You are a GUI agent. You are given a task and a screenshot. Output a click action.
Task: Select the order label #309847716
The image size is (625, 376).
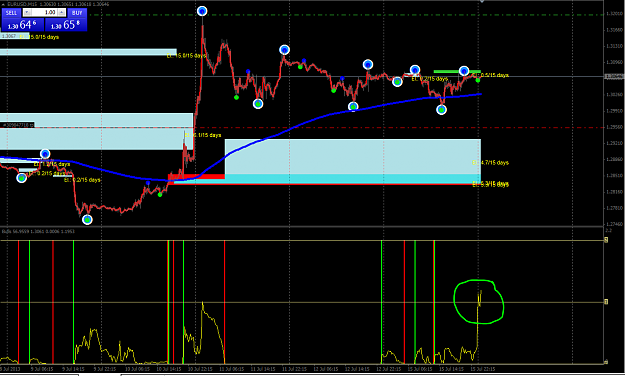point(18,125)
